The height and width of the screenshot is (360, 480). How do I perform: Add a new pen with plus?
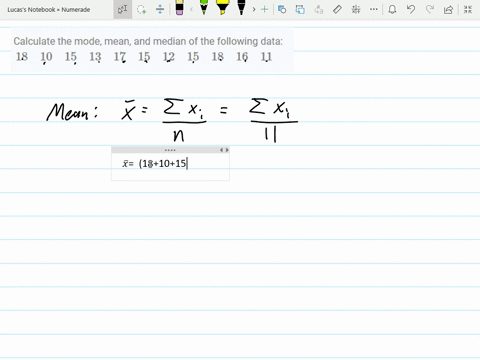click(x=264, y=9)
